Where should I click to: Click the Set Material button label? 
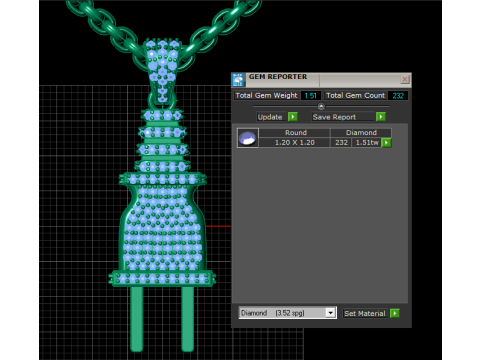365,313
